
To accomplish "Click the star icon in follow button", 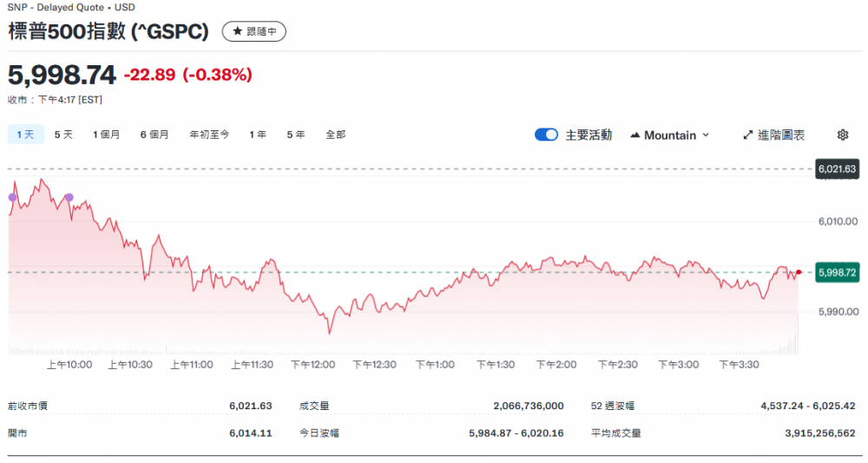I will pos(238,31).
